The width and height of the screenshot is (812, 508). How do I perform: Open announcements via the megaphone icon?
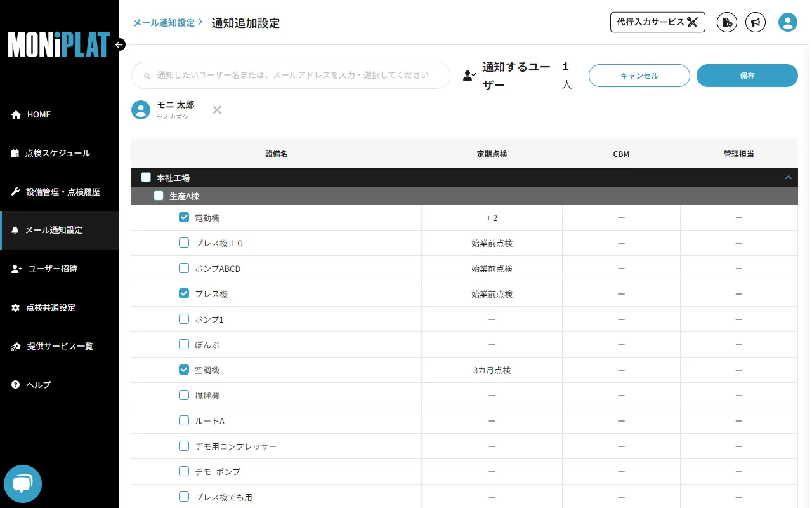[x=756, y=22]
